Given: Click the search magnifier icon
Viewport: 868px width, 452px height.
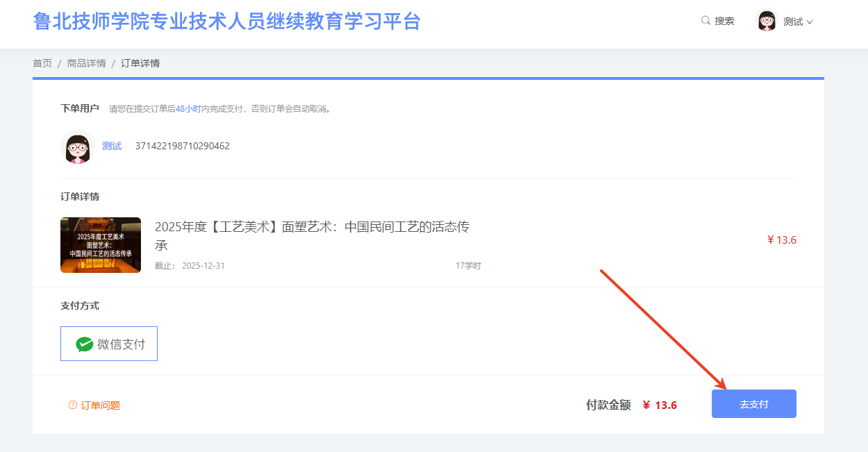Looking at the screenshot, I should (x=706, y=21).
